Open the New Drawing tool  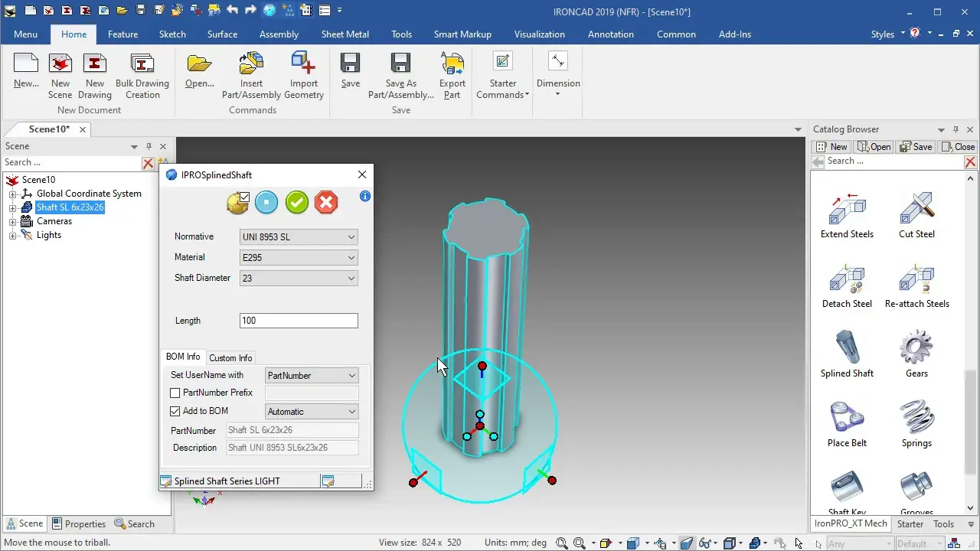click(95, 77)
